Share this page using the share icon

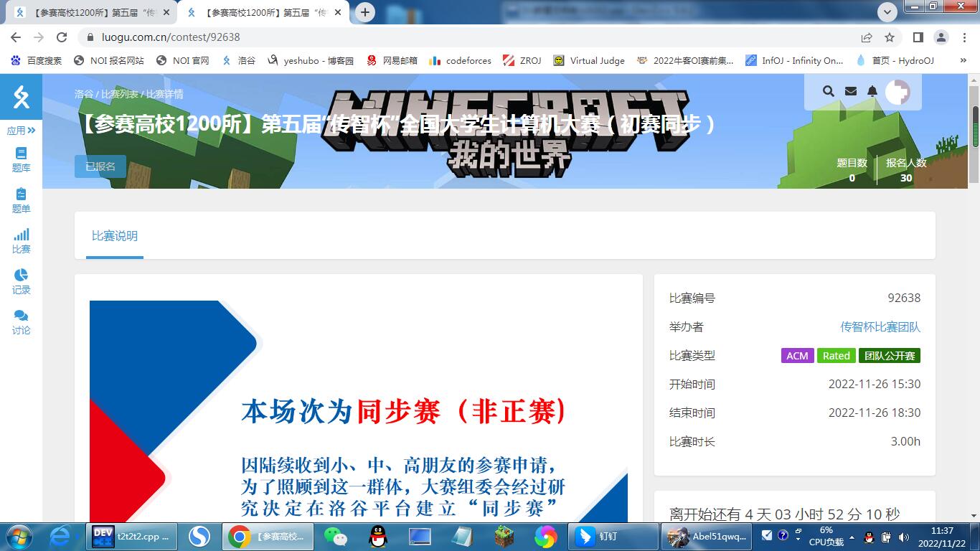(x=867, y=37)
